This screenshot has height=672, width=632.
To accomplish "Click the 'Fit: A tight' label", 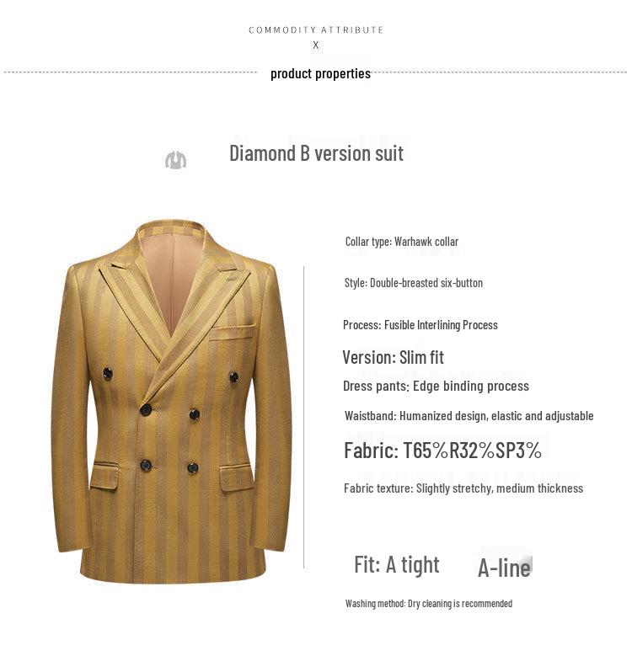I will 397,565.
